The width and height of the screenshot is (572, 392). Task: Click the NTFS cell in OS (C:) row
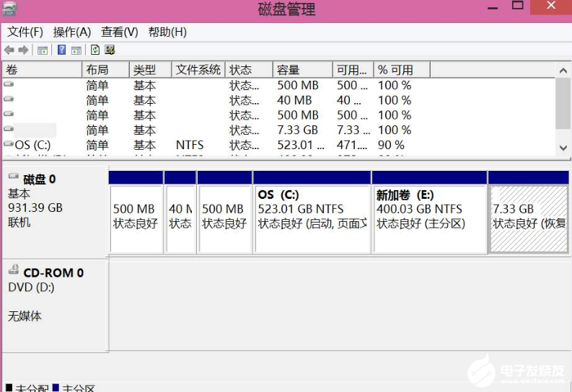click(190, 145)
